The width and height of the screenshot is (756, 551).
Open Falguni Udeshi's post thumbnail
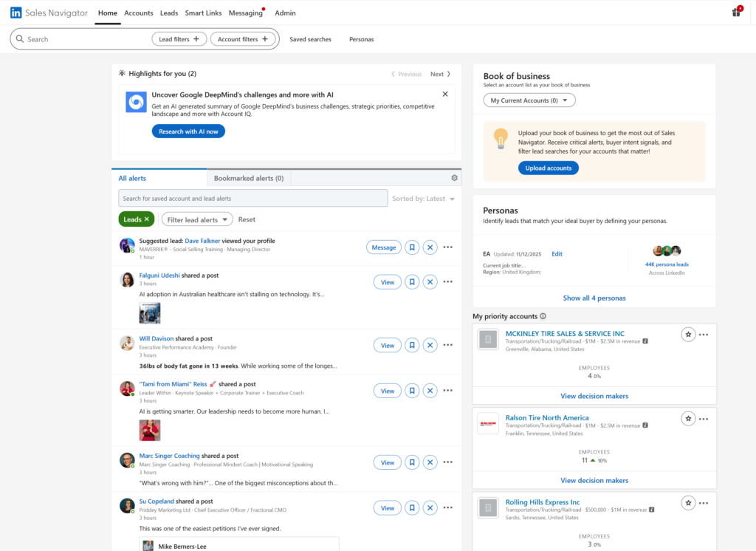point(150,313)
